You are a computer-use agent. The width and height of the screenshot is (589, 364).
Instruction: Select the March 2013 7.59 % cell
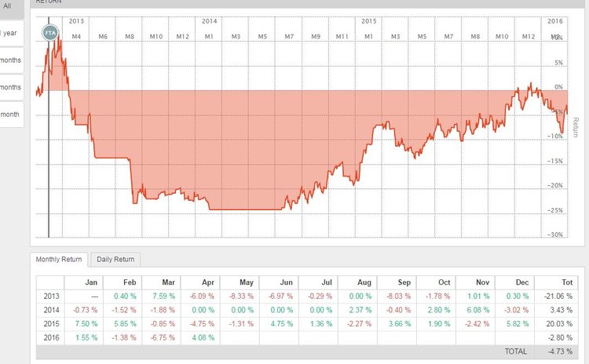pyautogui.click(x=161, y=297)
